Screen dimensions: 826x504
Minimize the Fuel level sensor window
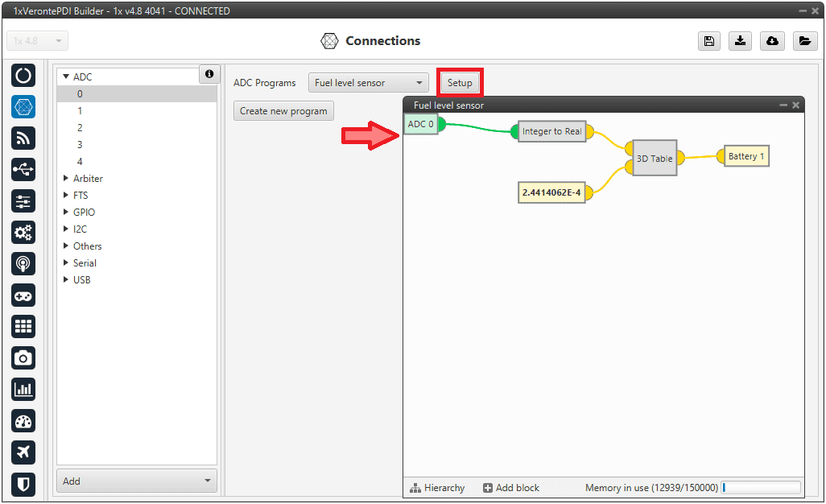[x=783, y=105]
